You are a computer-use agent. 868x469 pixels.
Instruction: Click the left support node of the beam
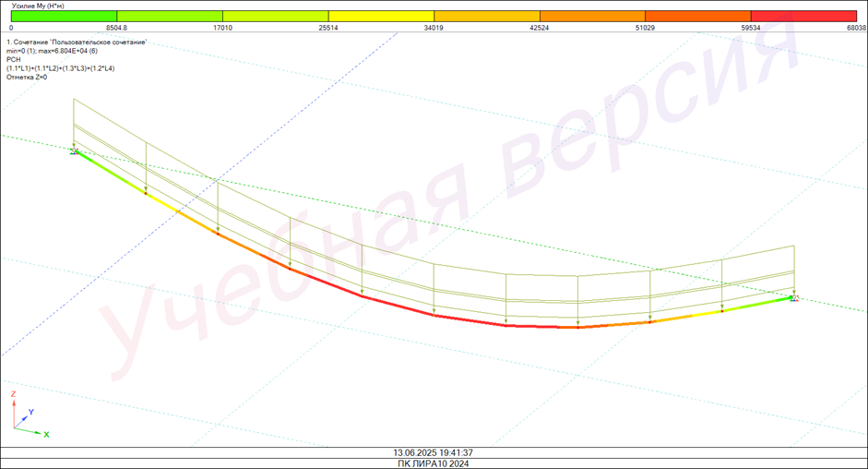click(x=75, y=151)
